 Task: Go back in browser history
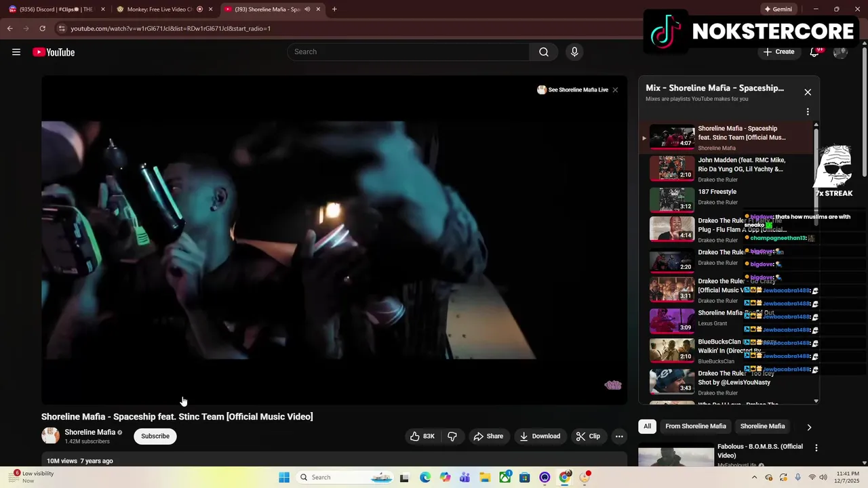(9, 28)
